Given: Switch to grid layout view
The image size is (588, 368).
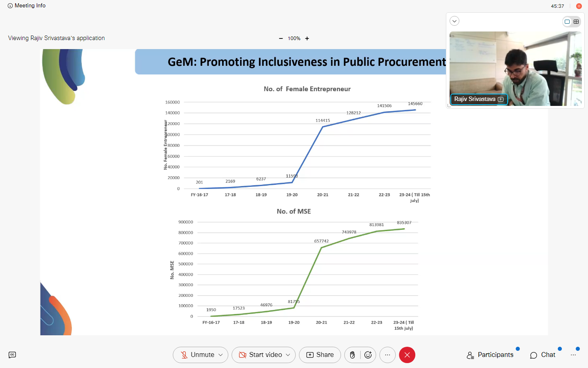Looking at the screenshot, I should click(576, 22).
